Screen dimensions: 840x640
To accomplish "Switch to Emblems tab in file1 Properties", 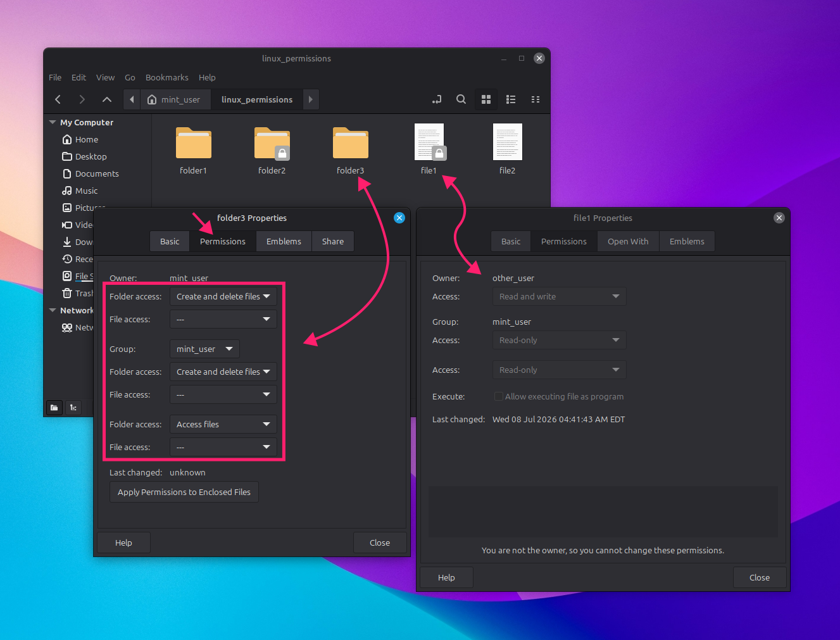I will point(687,241).
